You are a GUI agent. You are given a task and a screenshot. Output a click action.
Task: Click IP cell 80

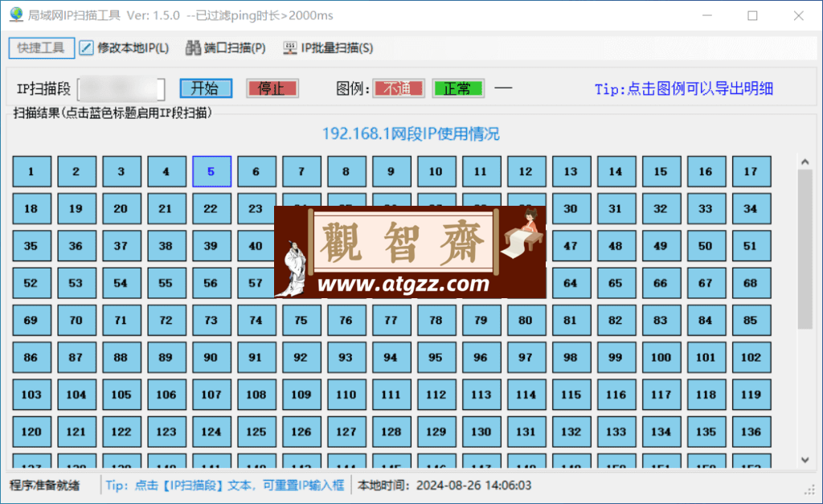526,320
